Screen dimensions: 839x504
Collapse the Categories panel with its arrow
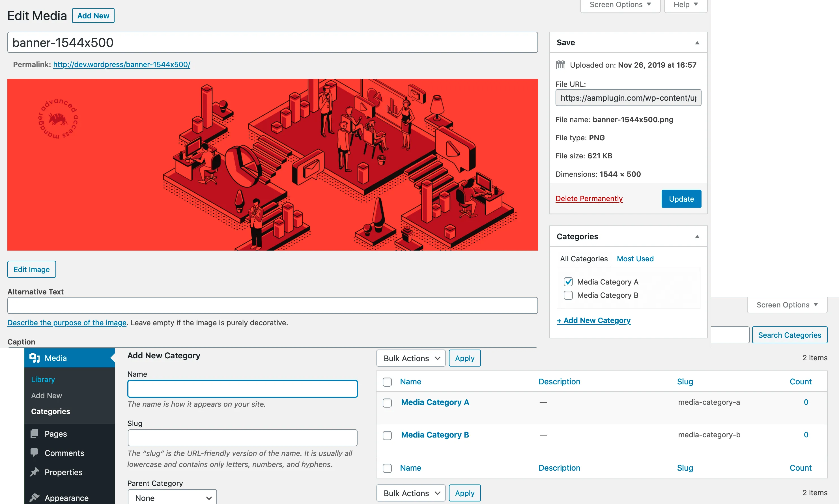point(697,237)
